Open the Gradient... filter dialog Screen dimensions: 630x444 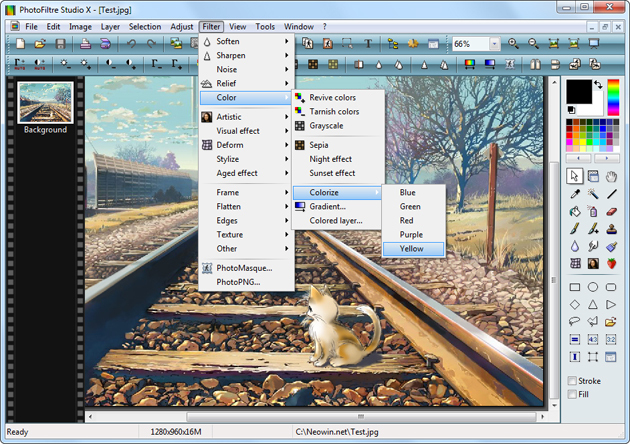pyautogui.click(x=338, y=207)
